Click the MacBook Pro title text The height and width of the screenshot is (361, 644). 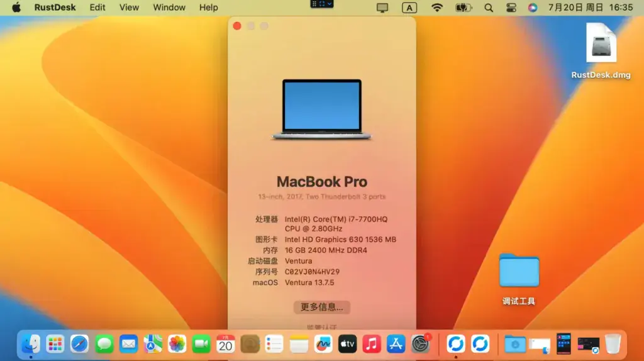click(321, 182)
